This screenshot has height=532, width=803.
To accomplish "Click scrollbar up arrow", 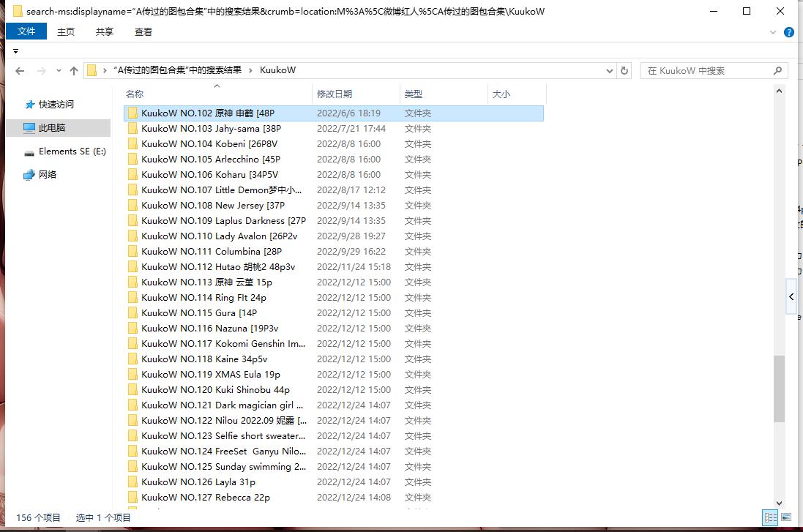I will click(x=779, y=91).
